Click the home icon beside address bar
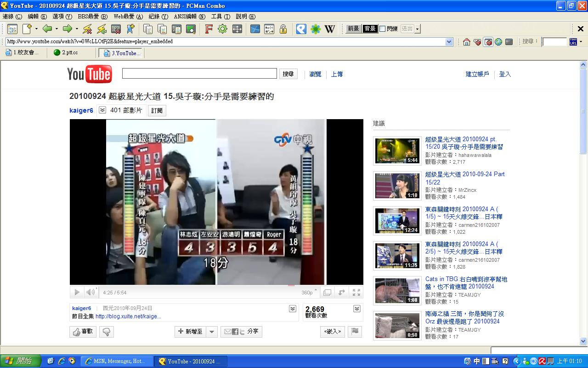The height and width of the screenshot is (368, 588). coord(467,42)
